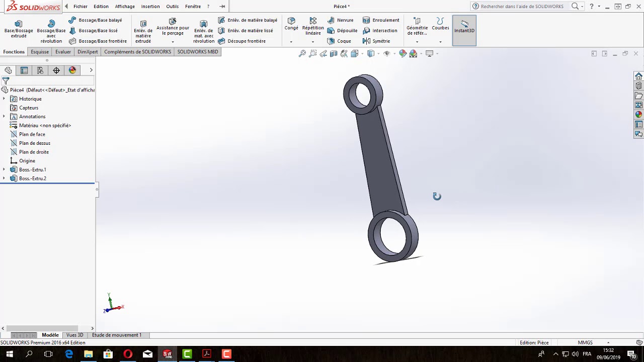Screen dimensions: 644x362
Task: Choose Bossage/Base balayé
Action: [96, 20]
